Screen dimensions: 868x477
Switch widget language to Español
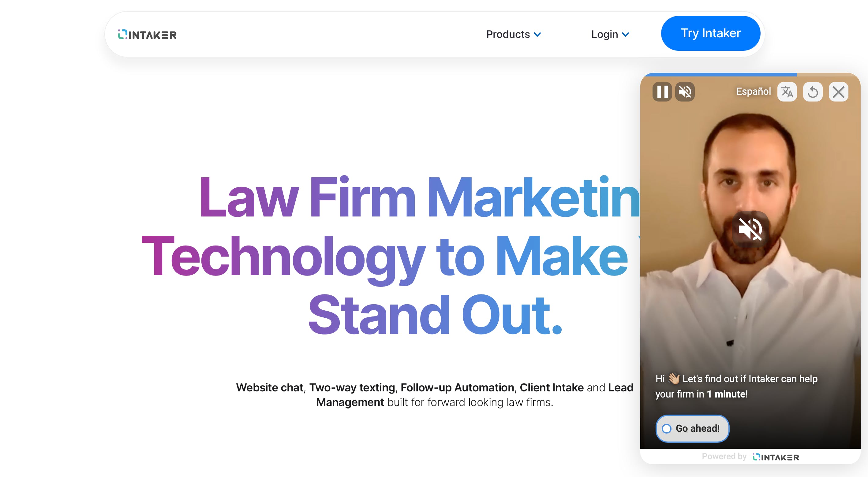(x=753, y=91)
